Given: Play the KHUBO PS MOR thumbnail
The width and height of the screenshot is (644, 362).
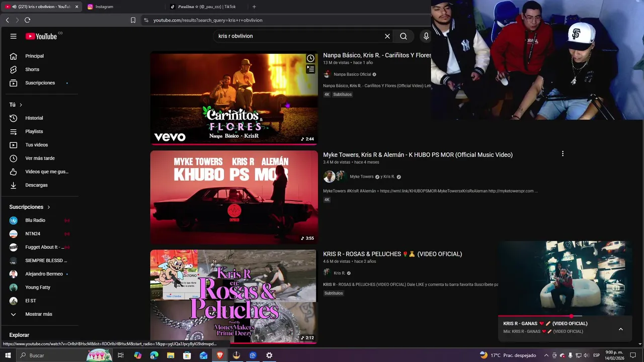Looking at the screenshot, I should click(234, 198).
